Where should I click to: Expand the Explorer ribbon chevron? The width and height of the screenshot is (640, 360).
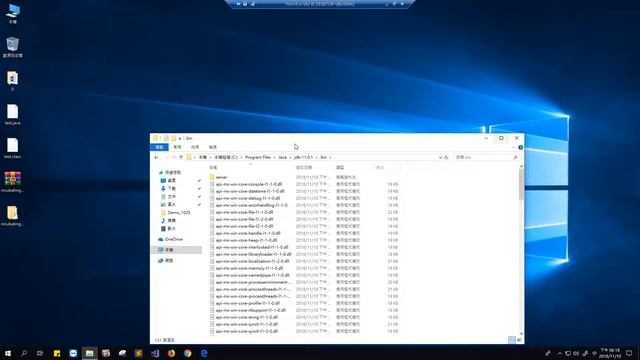tap(513, 147)
